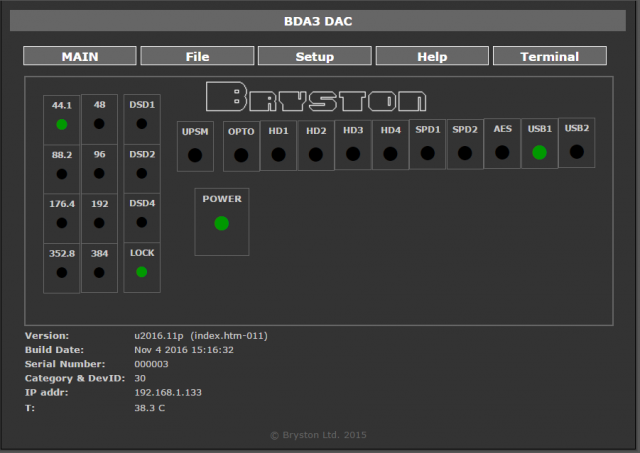
Task: Open the Help menu
Action: point(432,57)
